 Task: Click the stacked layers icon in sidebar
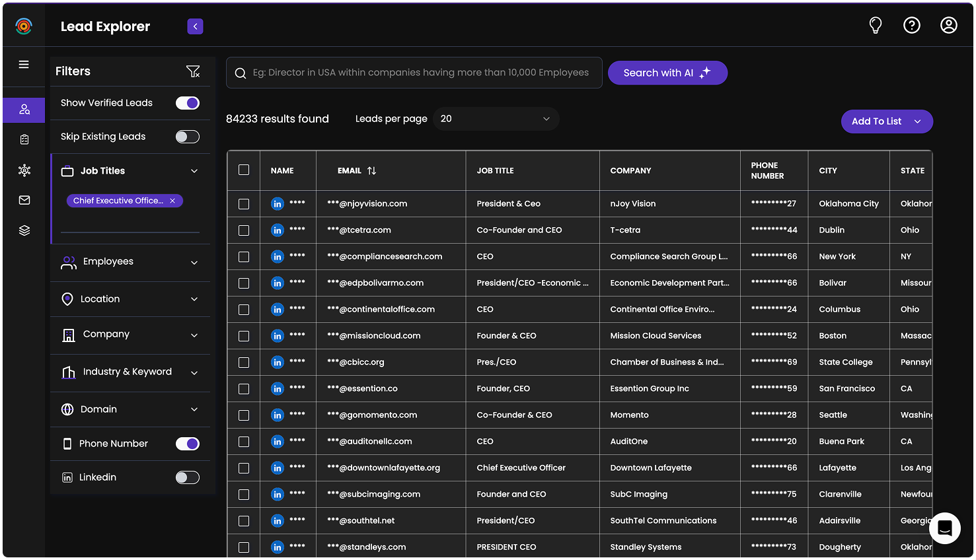(24, 230)
